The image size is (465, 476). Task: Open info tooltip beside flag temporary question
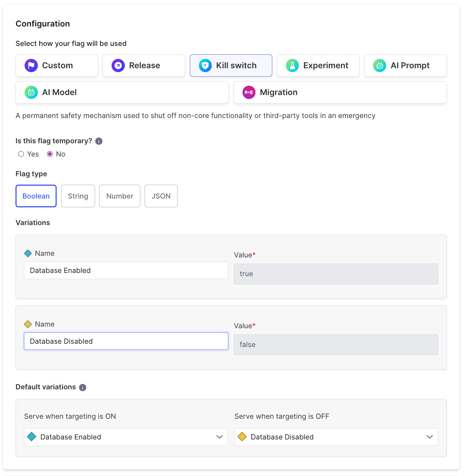click(99, 141)
